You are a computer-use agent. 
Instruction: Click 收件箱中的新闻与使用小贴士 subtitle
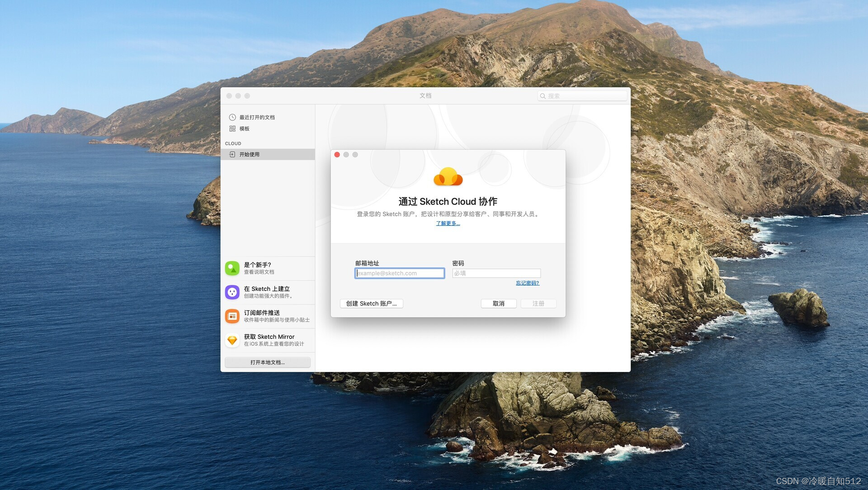pos(277,320)
